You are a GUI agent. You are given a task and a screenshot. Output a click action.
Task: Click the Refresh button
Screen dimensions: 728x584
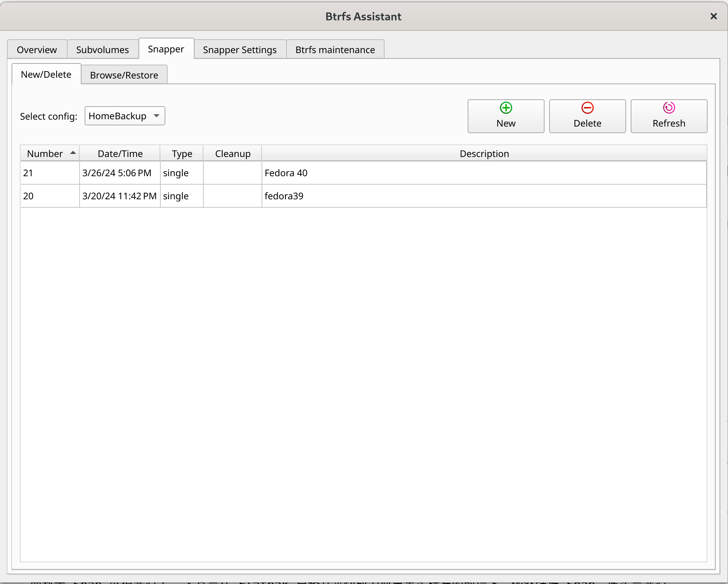[669, 116]
